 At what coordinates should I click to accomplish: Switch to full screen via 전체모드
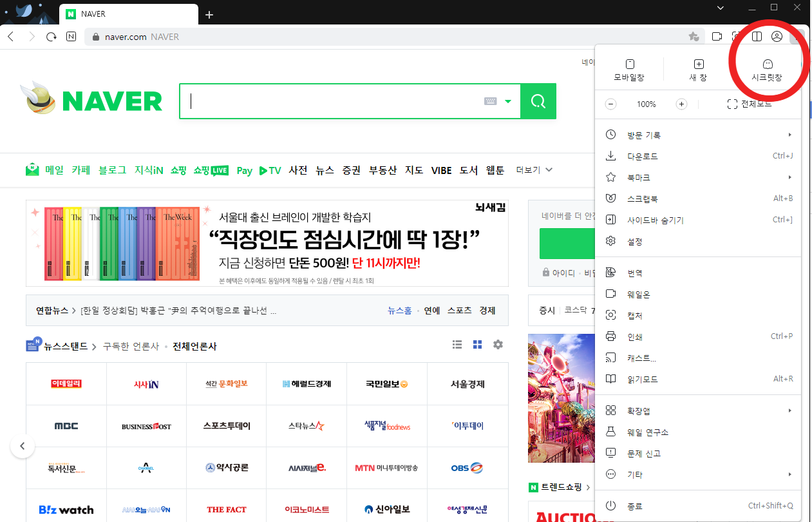tap(750, 104)
